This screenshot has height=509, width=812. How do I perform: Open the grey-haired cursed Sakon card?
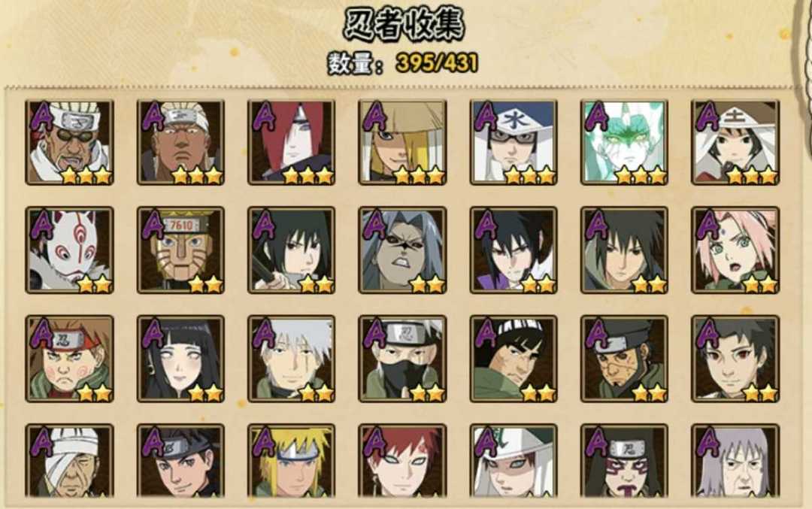(x=402, y=250)
